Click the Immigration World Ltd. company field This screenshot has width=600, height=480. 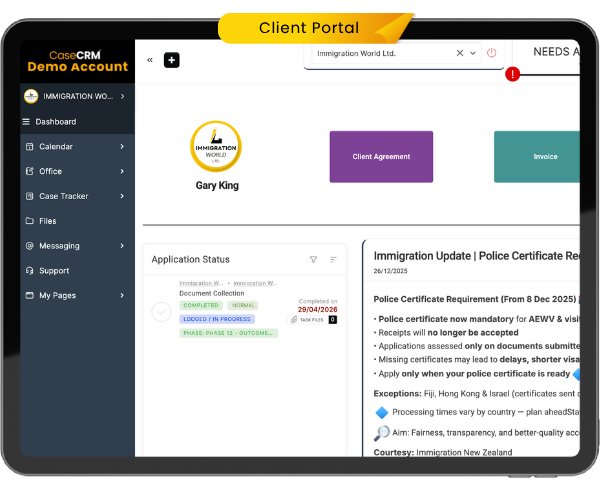(396, 53)
